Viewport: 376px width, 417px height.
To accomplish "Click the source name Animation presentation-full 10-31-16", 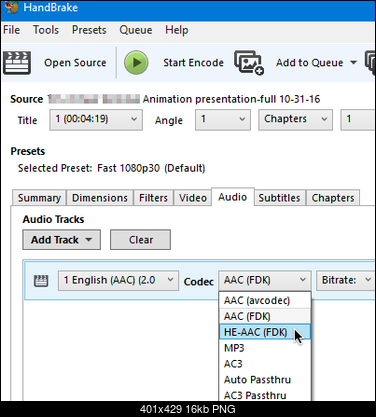I will [231, 99].
